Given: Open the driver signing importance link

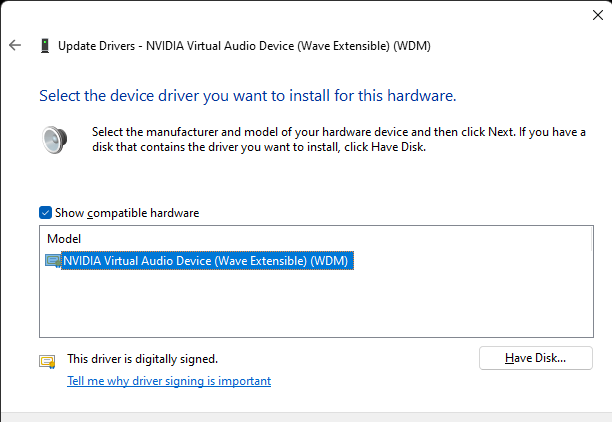Looking at the screenshot, I should pos(168,381).
